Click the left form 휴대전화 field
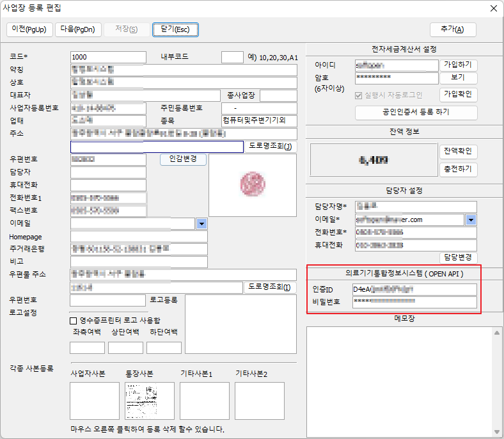 [x=108, y=186]
